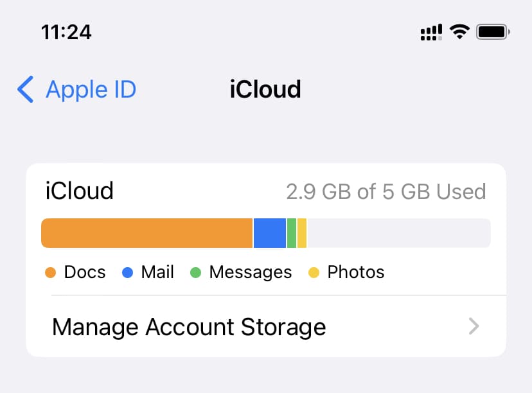532x393 pixels.
Task: Tap the chevron on Manage Account Storage row
Action: pos(474,327)
